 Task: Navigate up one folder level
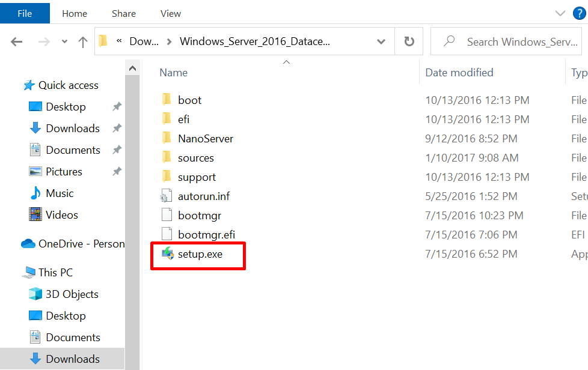tap(83, 41)
